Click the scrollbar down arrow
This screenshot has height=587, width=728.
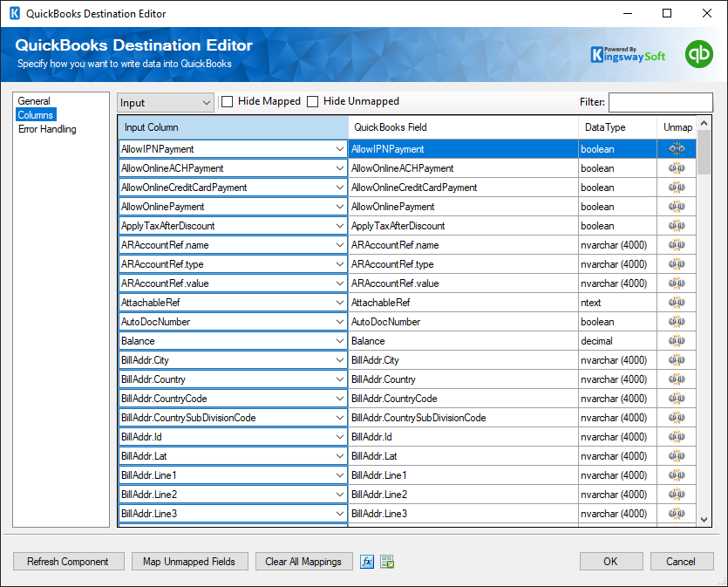pos(704,520)
